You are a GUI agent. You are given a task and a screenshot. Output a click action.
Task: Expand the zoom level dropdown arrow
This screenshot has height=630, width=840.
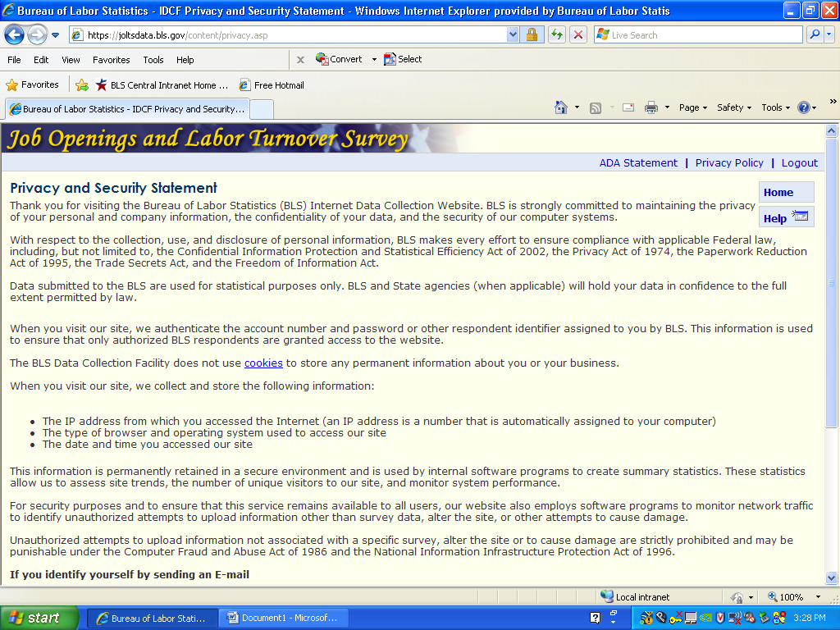[818, 597]
